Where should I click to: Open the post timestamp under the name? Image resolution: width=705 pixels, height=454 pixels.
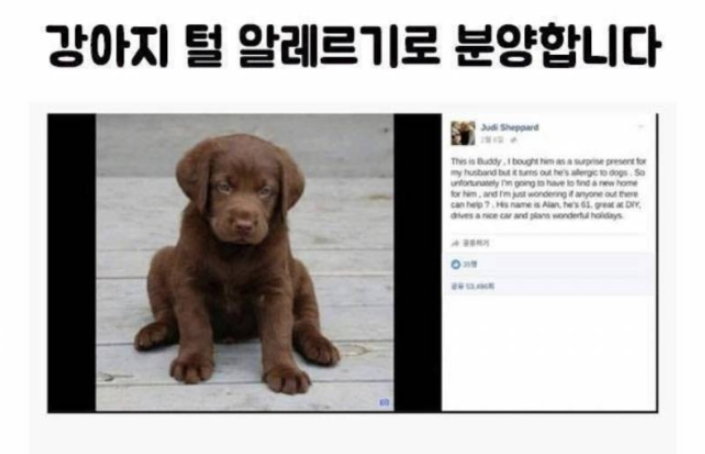(x=492, y=140)
